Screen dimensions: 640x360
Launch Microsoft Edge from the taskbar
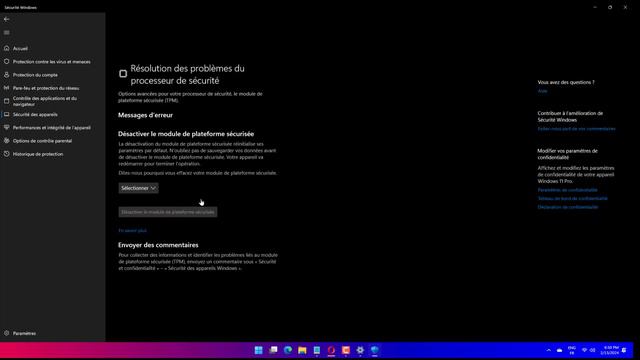[x=288, y=350]
